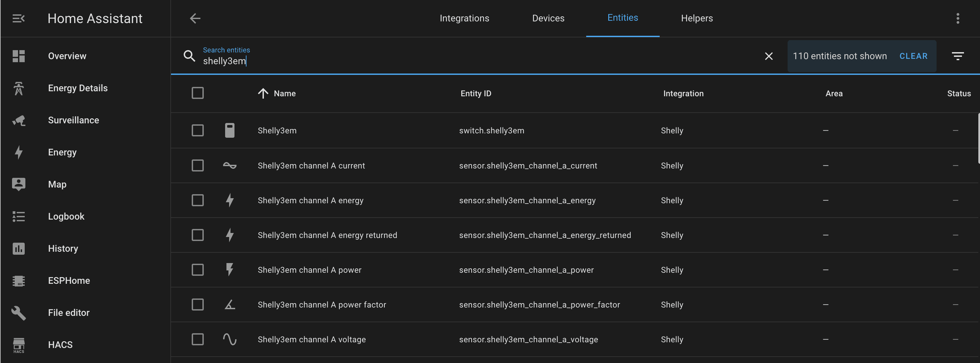Open the Overview dashboard icon

pos(18,56)
